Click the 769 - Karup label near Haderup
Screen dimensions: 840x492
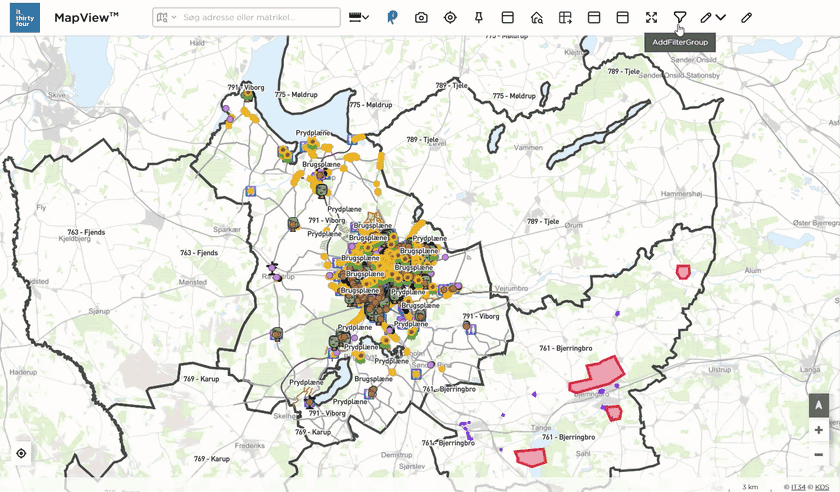[x=201, y=378]
